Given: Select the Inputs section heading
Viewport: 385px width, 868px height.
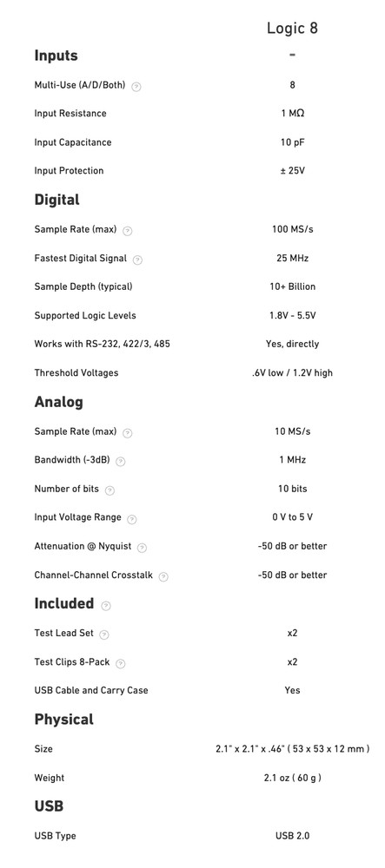Looking at the screenshot, I should [x=56, y=56].
